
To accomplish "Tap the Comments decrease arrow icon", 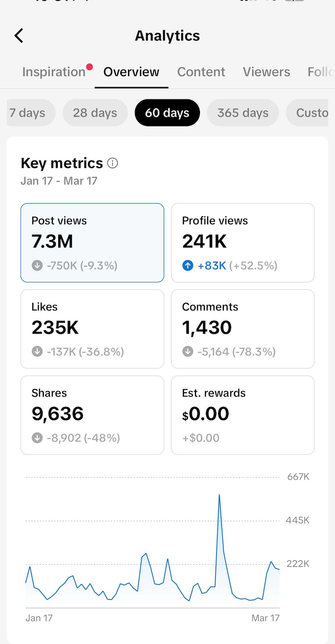I will 188,352.
